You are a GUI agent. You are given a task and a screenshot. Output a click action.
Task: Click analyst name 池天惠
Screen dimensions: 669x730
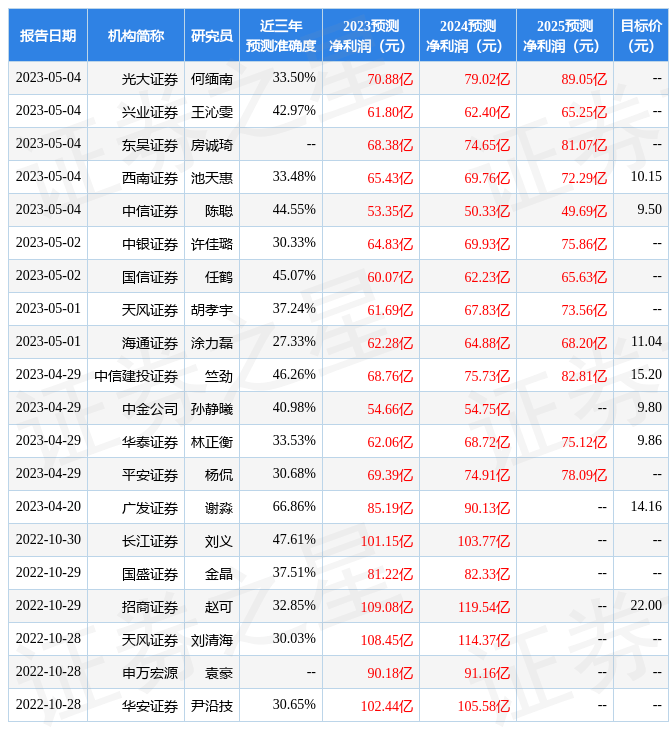click(x=212, y=177)
